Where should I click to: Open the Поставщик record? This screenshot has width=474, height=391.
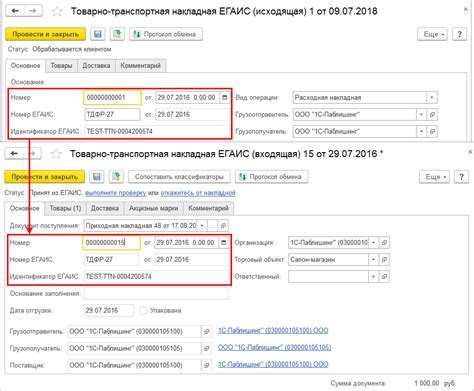click(x=207, y=365)
